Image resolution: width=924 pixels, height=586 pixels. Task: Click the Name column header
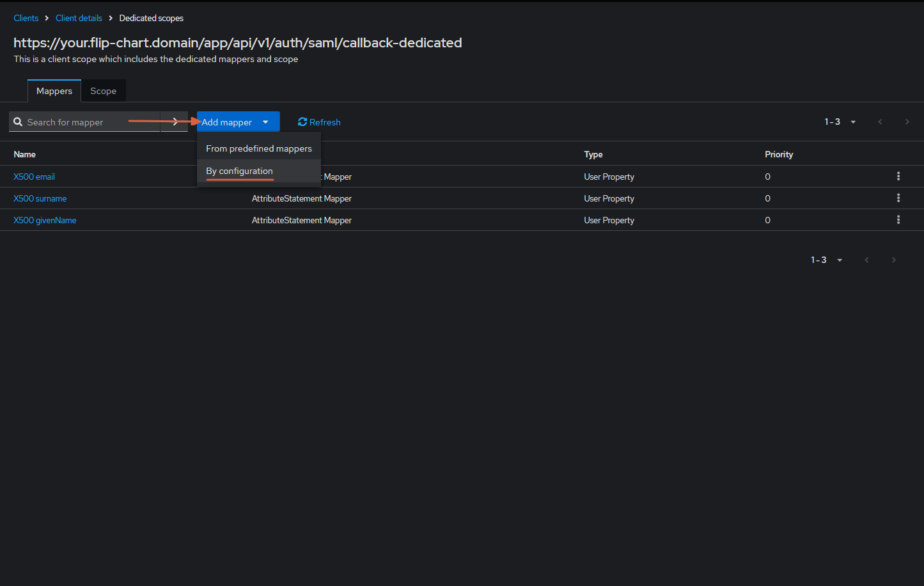tap(24, 154)
